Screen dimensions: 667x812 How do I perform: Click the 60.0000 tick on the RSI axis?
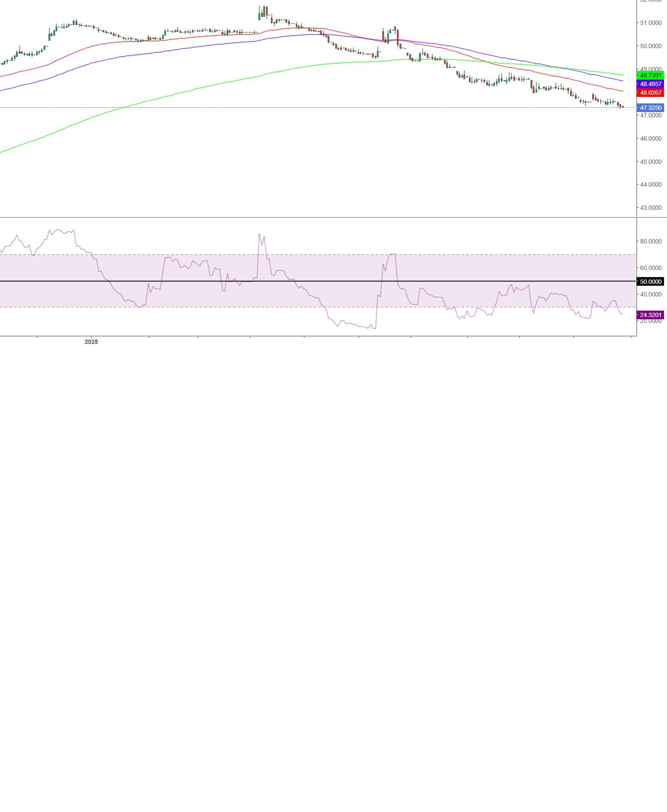point(651,268)
